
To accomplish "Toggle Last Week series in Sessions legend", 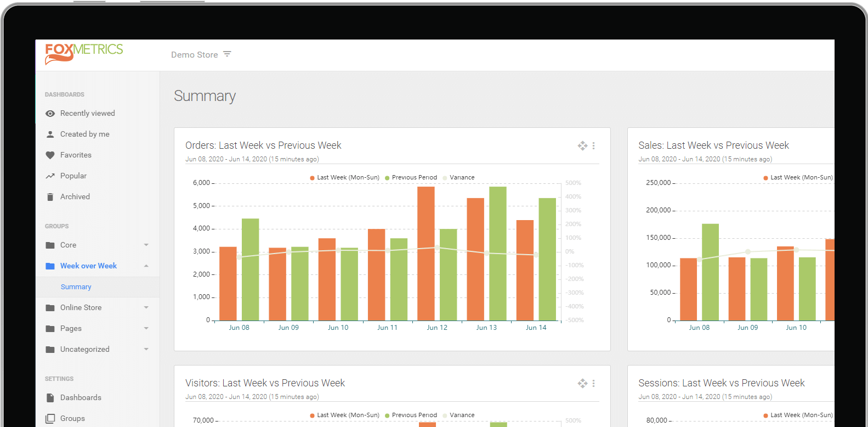I will pyautogui.click(x=798, y=415).
